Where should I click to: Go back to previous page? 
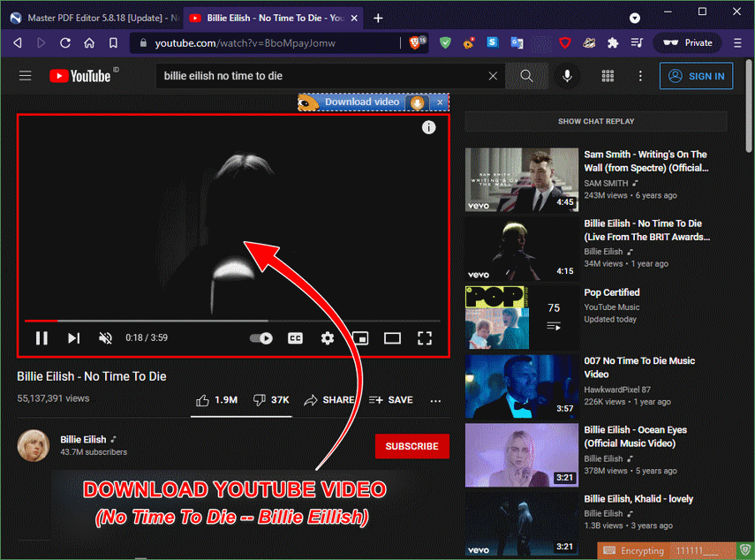tap(18, 43)
